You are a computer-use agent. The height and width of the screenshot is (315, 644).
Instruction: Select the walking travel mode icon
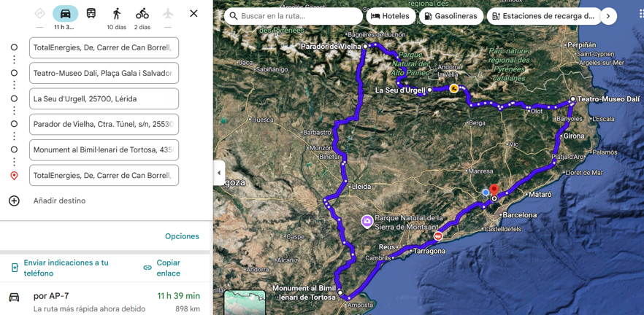tap(117, 14)
